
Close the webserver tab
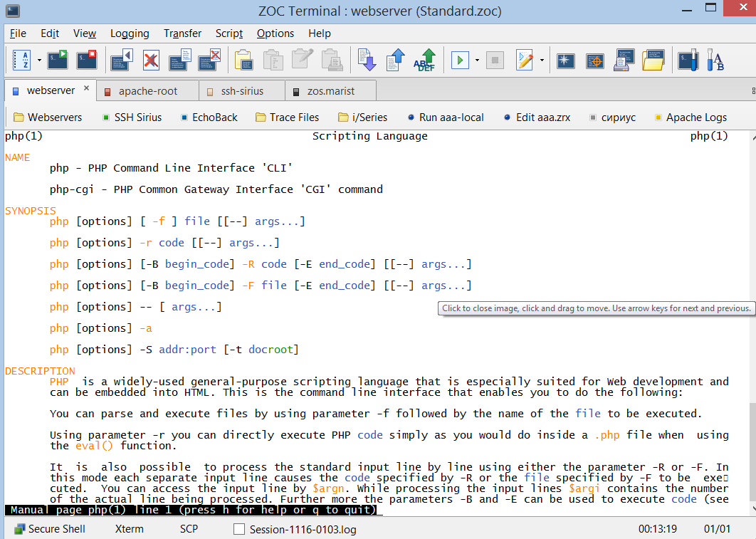pos(87,89)
